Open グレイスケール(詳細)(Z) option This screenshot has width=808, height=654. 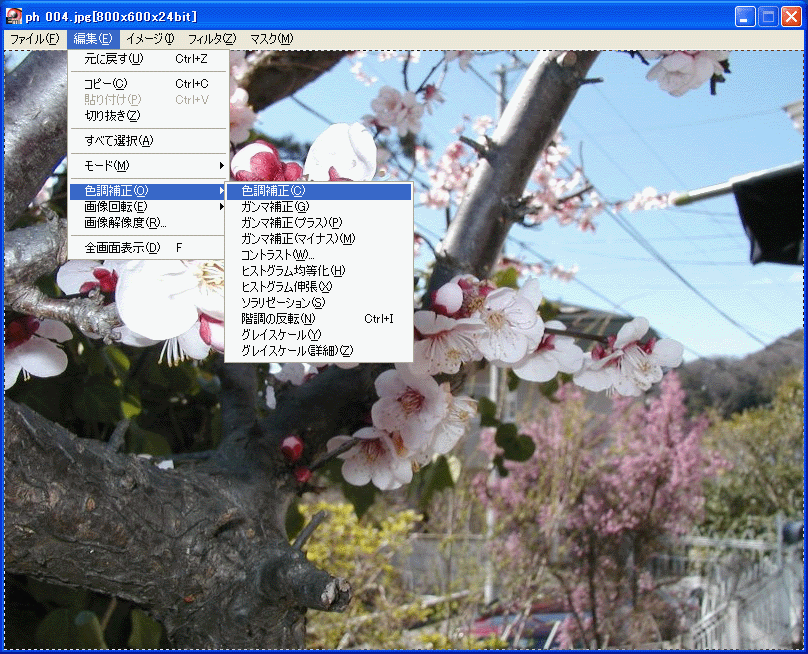click(319, 351)
